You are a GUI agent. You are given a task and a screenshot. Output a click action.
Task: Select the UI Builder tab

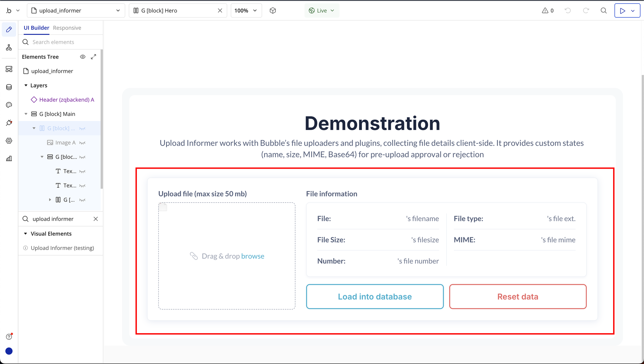tap(36, 28)
